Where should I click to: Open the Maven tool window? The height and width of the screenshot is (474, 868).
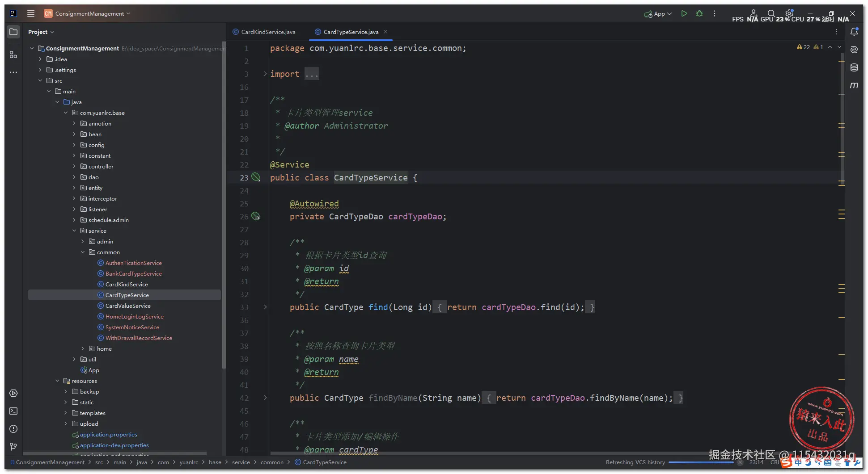pyautogui.click(x=854, y=85)
